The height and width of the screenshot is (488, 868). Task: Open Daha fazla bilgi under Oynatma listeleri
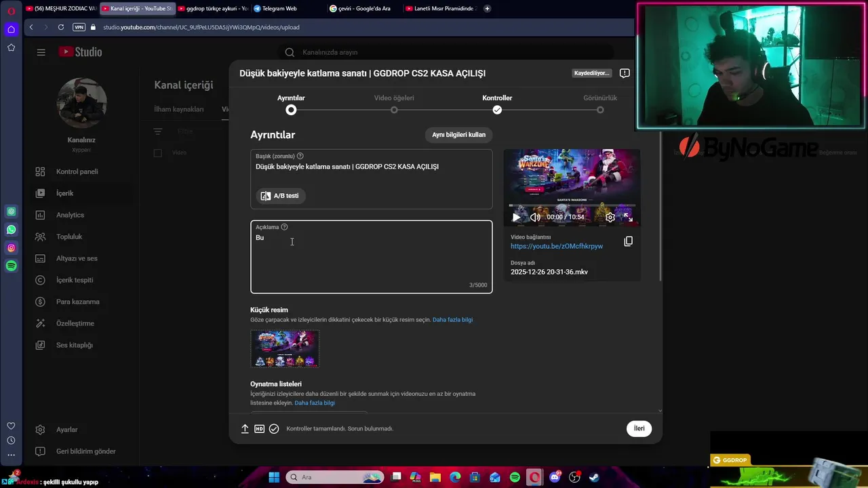click(x=315, y=403)
